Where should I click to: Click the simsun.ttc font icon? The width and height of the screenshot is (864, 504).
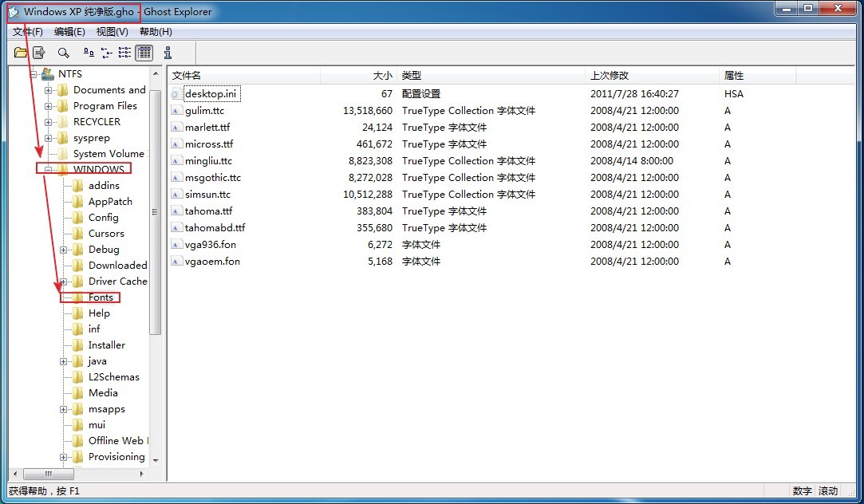(176, 195)
